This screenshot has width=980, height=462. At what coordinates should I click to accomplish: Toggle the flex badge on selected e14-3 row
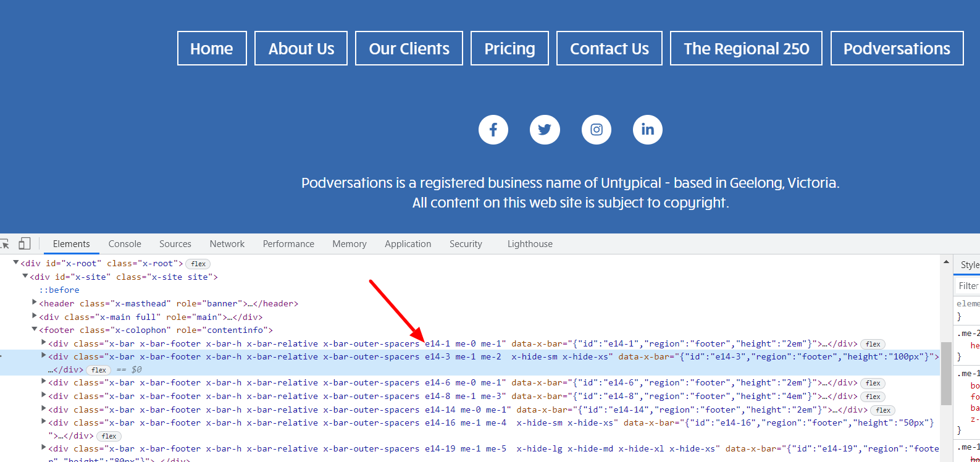click(99, 370)
